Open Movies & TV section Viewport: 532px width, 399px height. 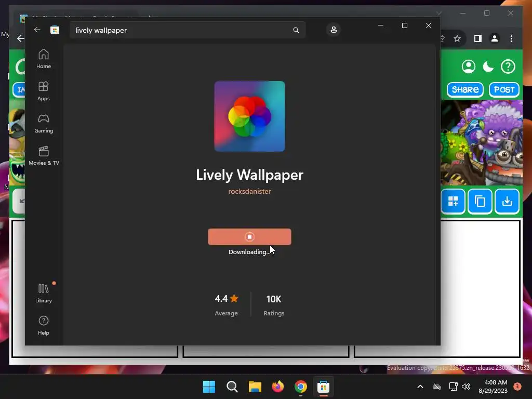pyautogui.click(x=44, y=156)
